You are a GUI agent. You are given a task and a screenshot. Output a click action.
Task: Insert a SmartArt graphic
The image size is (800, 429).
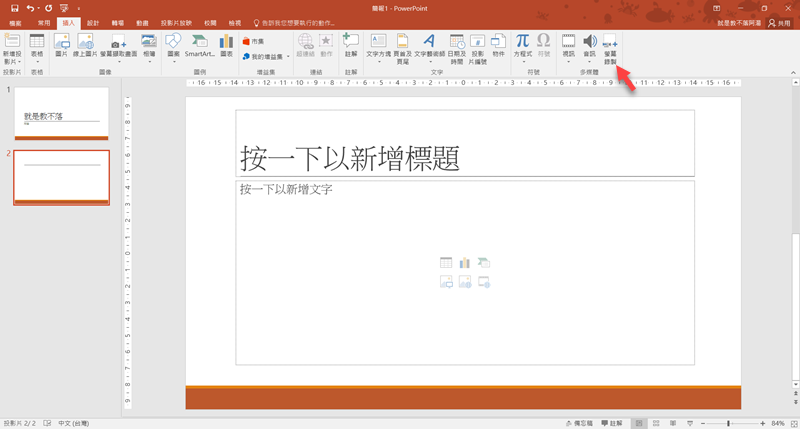[x=200, y=46]
